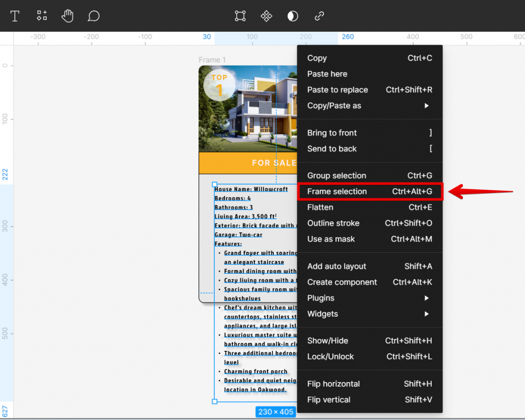Click the 230 × 405 size badge
525x420 pixels.
click(275, 411)
